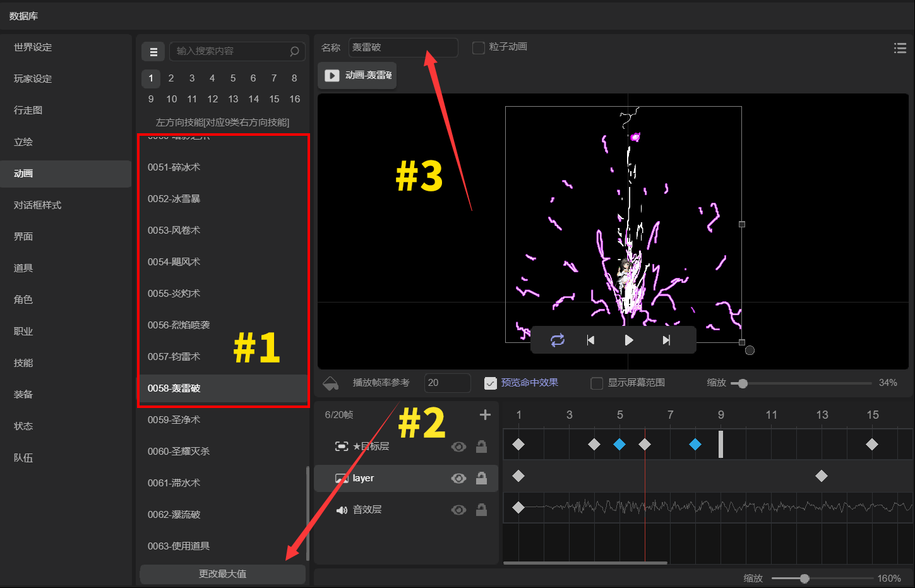
Task: Click the eraser icon beside 播放帧率参考
Action: click(x=331, y=383)
